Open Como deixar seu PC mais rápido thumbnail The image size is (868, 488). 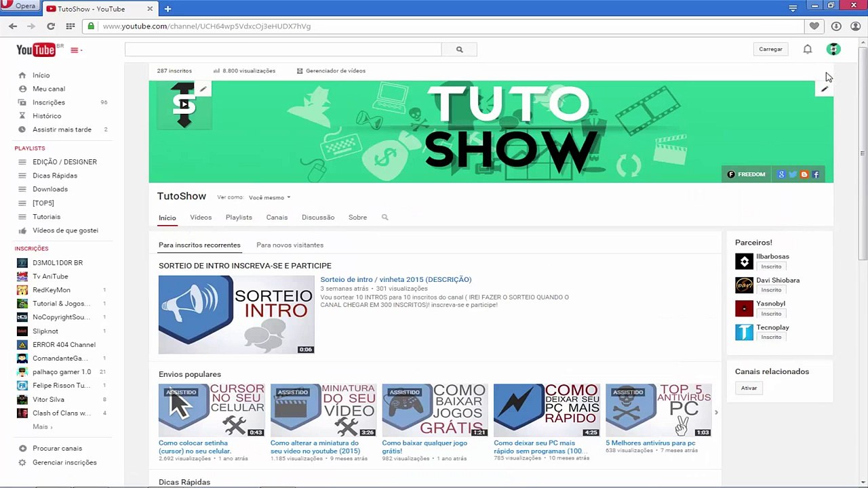click(x=547, y=410)
